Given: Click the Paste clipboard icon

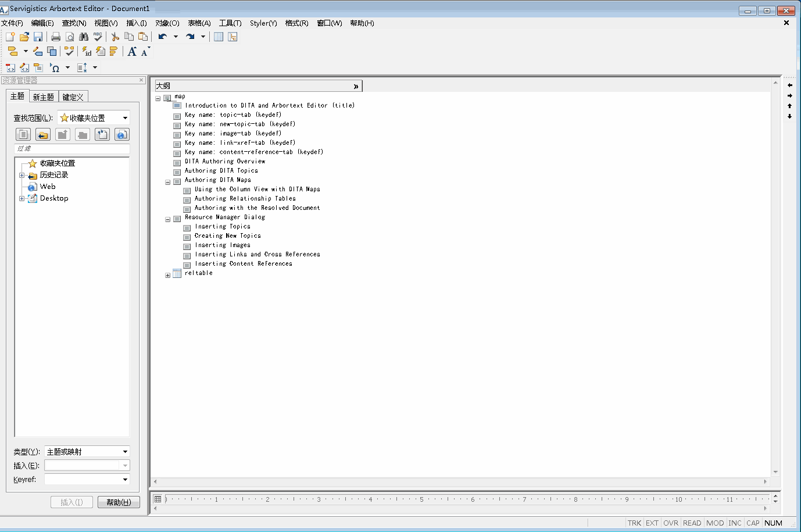Looking at the screenshot, I should coord(143,37).
